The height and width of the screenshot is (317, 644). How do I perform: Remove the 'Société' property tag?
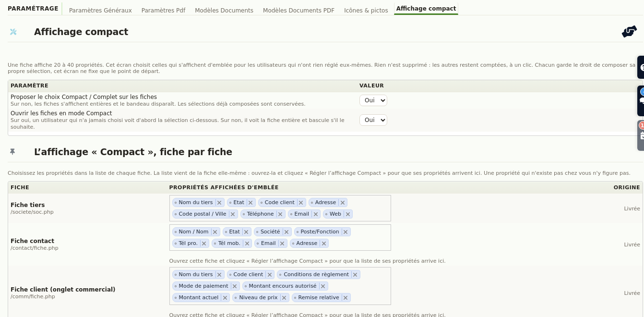(x=286, y=232)
